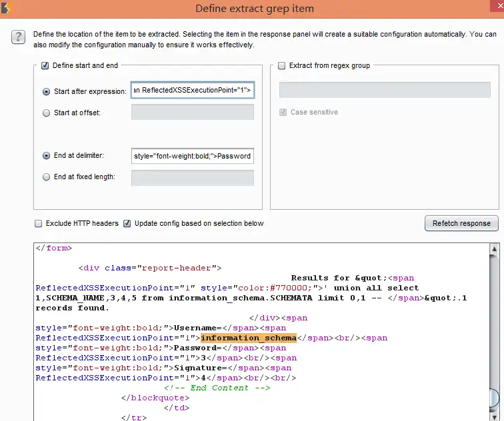Enable Extract from regex group checkbox

click(x=281, y=65)
